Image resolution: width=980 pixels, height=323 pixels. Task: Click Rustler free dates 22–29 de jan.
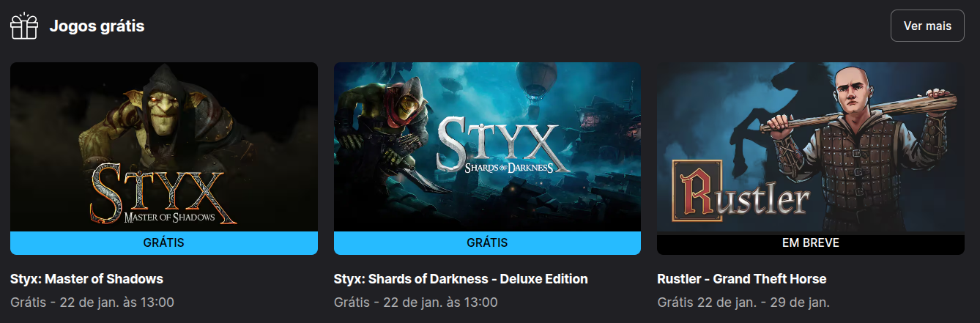(743, 302)
